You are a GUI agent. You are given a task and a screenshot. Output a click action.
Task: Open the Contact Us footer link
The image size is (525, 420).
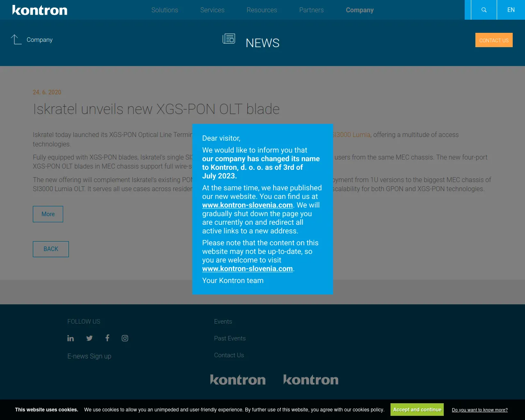point(229,355)
